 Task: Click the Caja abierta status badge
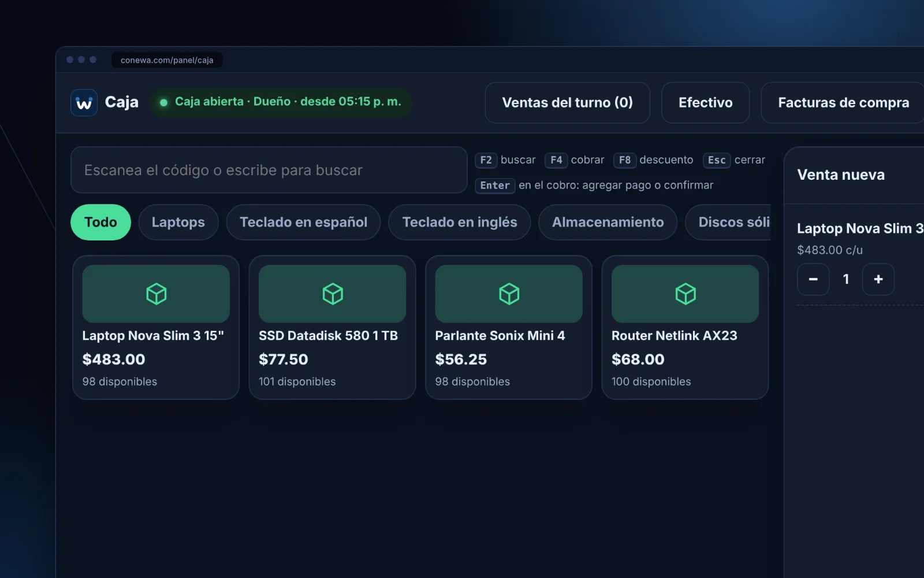click(x=281, y=102)
